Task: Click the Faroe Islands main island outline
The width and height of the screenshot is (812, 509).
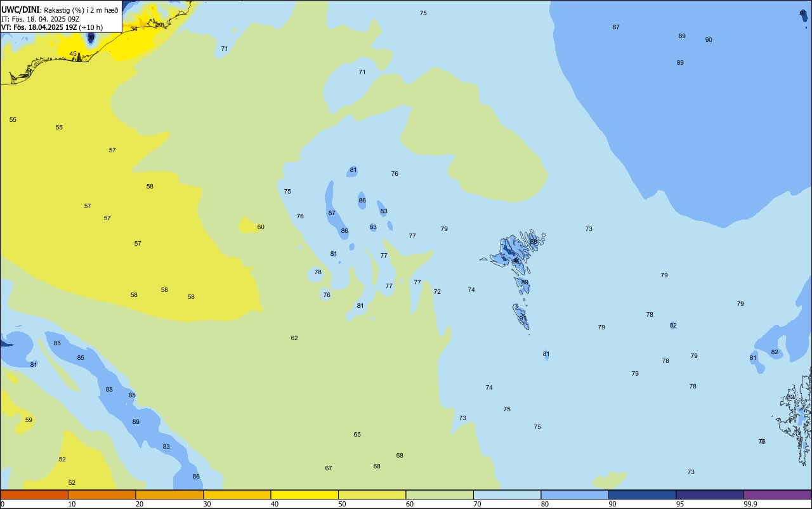Action: point(511,251)
